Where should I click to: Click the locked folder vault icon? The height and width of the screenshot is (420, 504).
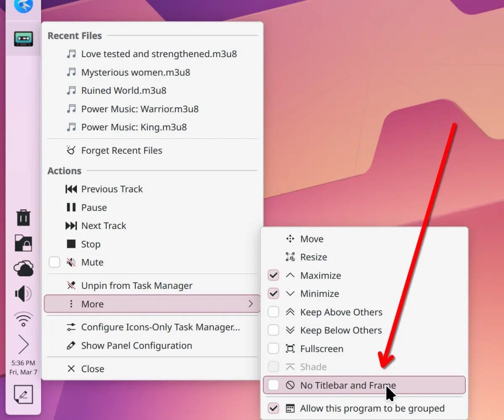pyautogui.click(x=24, y=243)
